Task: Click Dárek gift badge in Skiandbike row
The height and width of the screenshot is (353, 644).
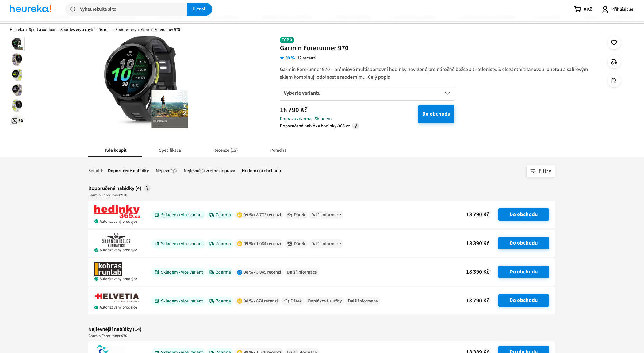Action: click(x=296, y=244)
